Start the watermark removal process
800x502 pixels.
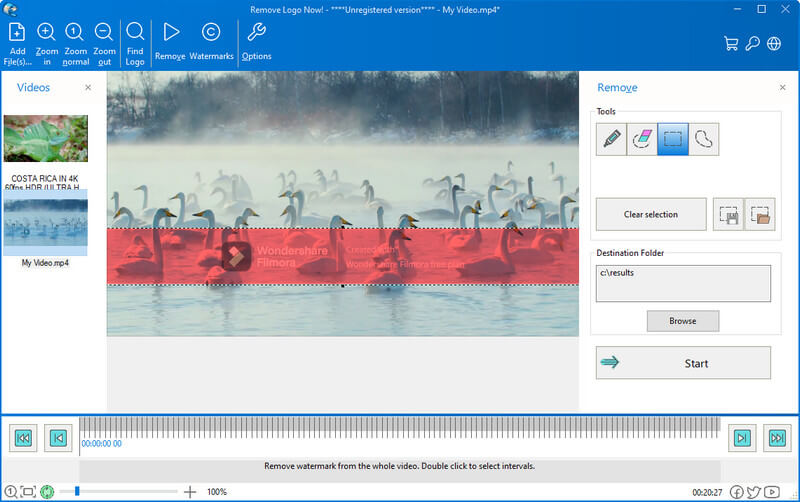click(683, 363)
